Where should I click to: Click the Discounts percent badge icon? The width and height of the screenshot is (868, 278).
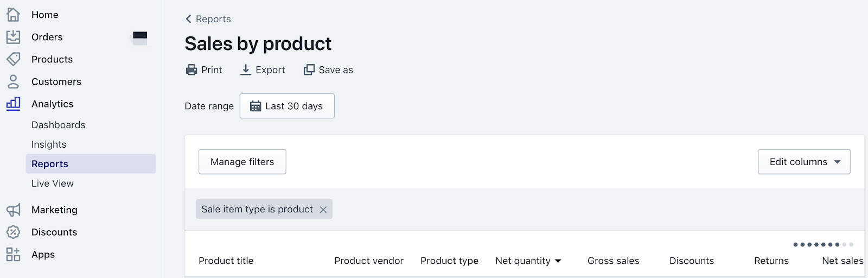[x=13, y=232]
